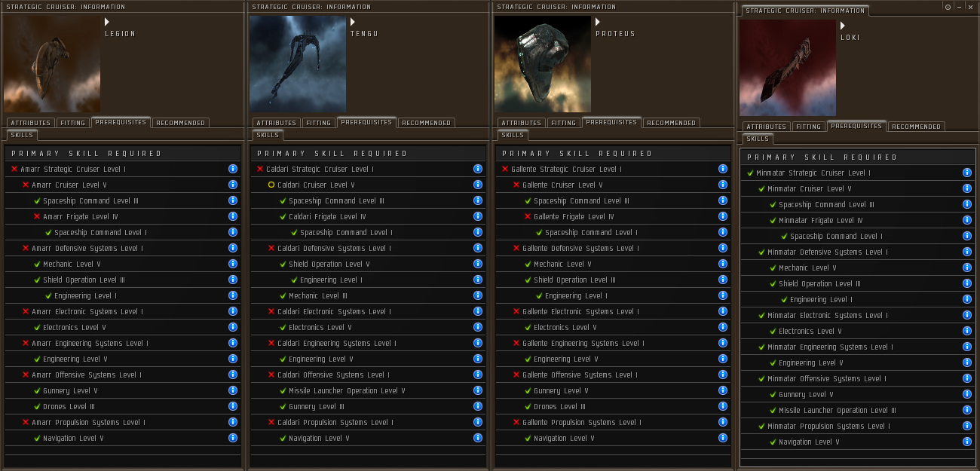Screen dimensions: 980x471
Task: Select Skills sub-tab in Legion window
Action: tap(22, 135)
